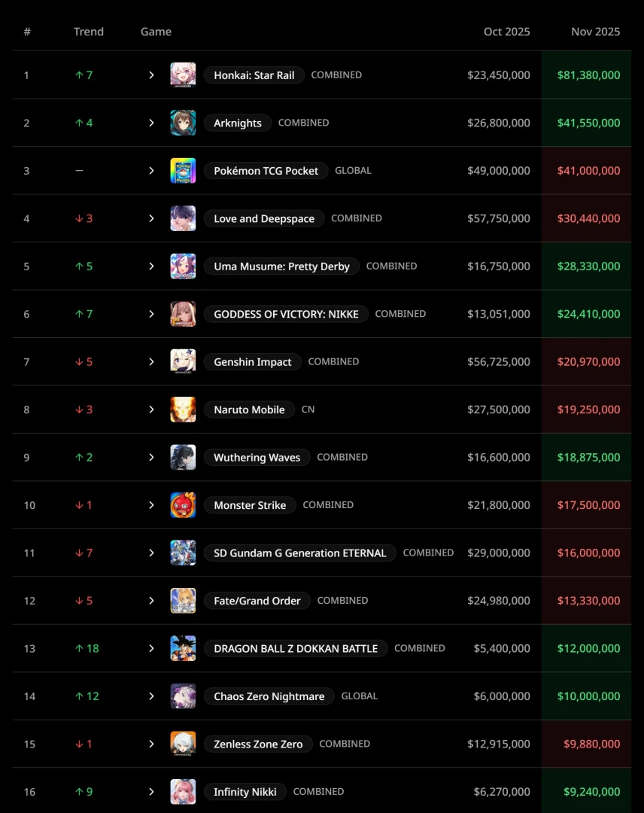Sort by the Trend column header
Viewport: 644px width, 813px height.
(x=89, y=32)
